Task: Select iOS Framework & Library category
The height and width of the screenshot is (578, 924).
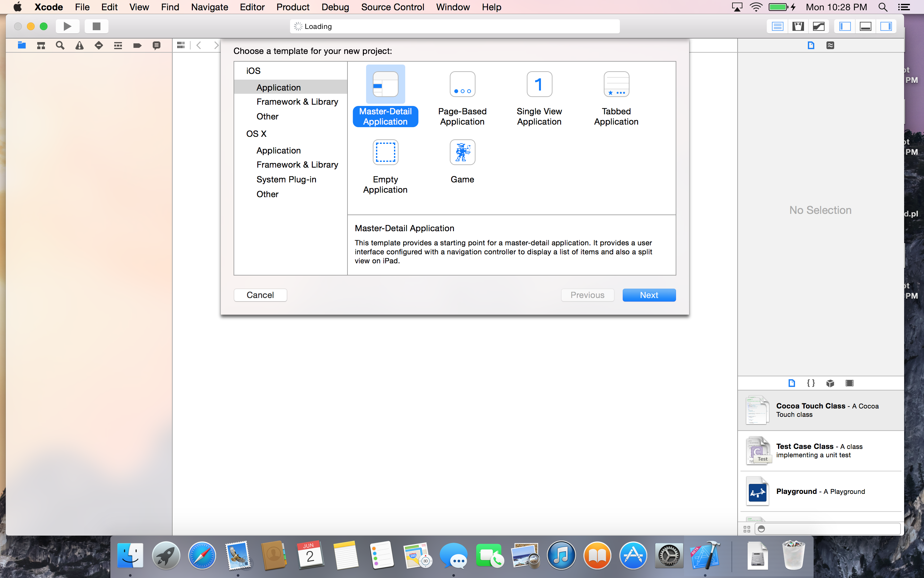Action: tap(290, 102)
